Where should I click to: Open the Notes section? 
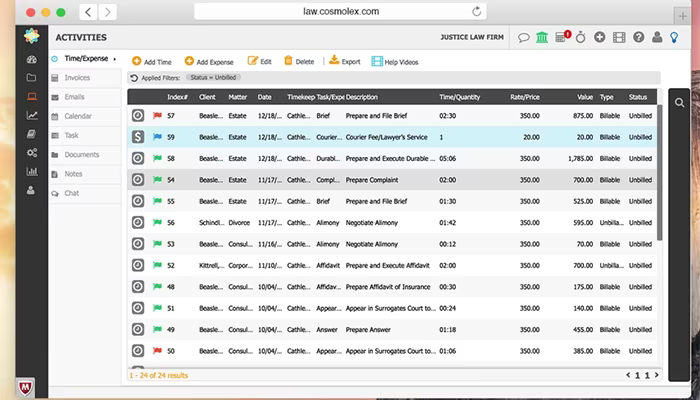[x=73, y=174]
